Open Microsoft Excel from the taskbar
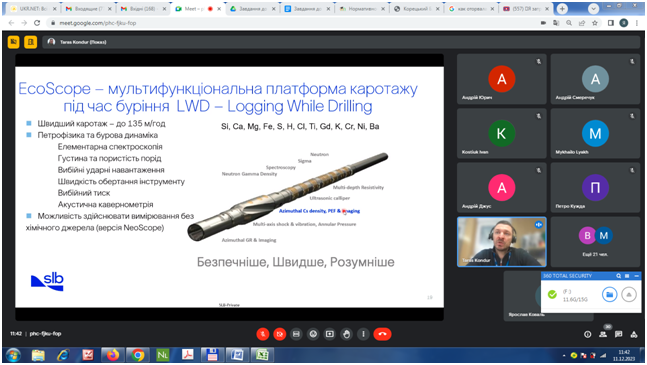647x365 pixels. pyautogui.click(x=262, y=355)
